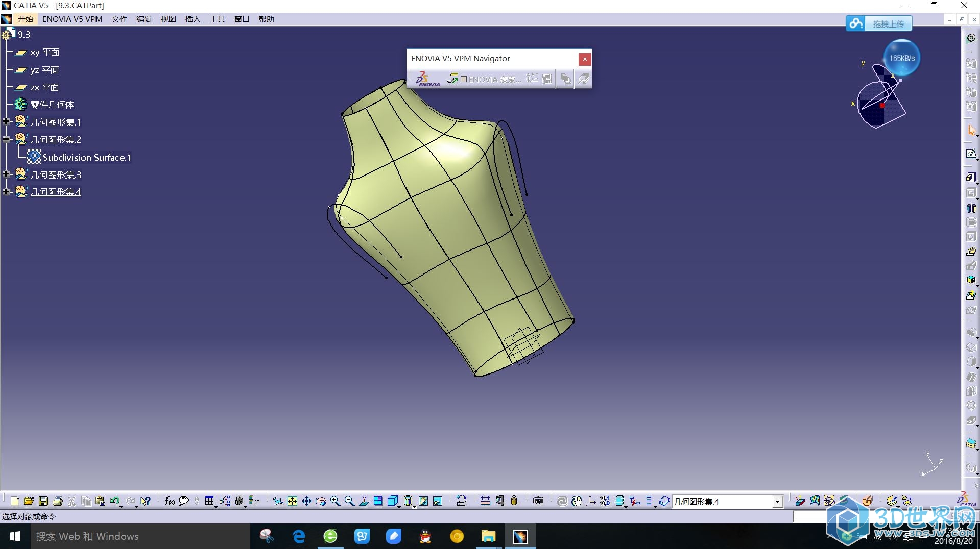Open the 文件 menu

click(119, 19)
